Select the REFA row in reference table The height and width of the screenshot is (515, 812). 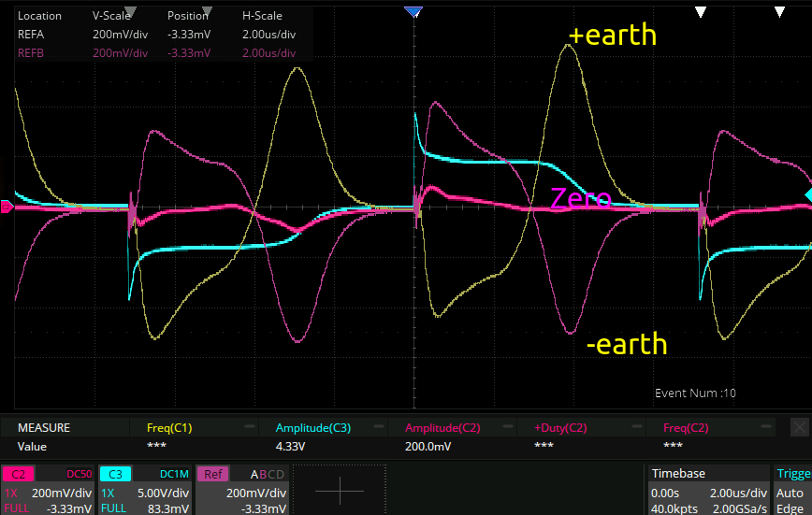click(31, 35)
